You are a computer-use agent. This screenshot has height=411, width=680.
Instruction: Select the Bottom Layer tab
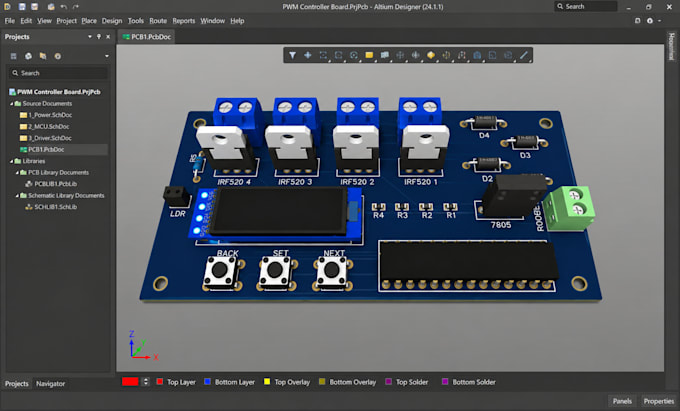(x=229, y=382)
